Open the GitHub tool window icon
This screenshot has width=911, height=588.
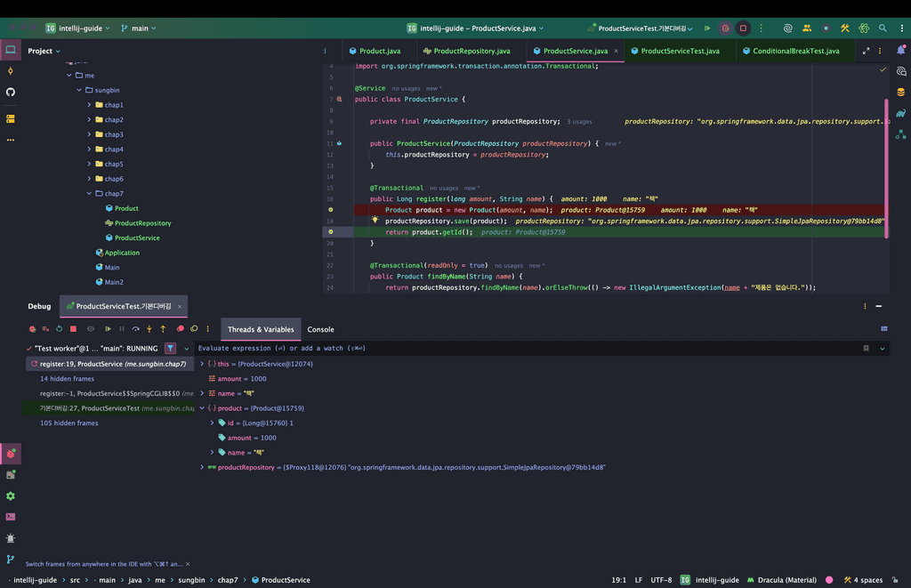[11, 92]
